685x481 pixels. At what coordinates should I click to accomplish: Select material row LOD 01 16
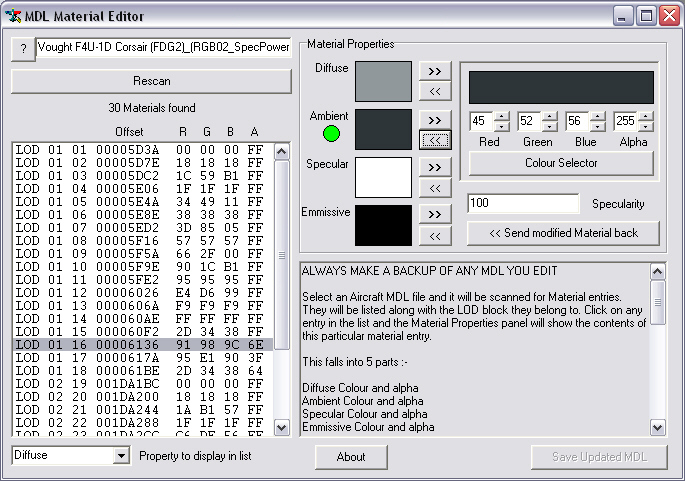click(x=142, y=344)
